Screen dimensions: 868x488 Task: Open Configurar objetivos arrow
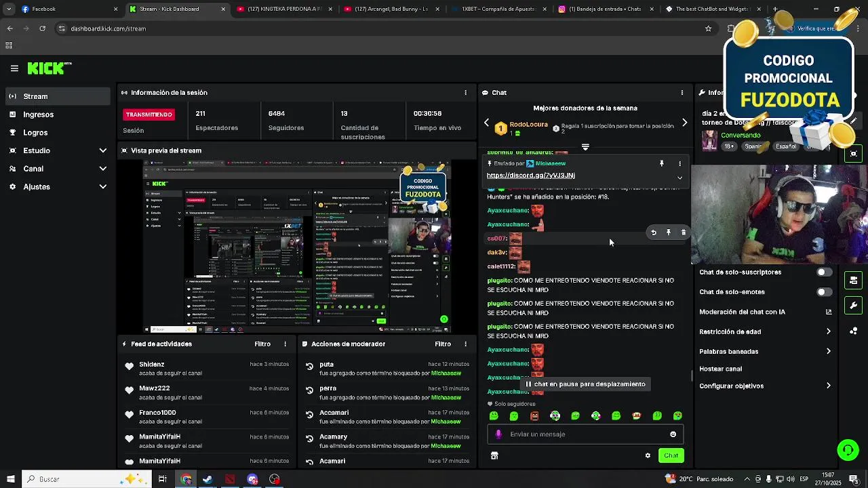coord(829,386)
